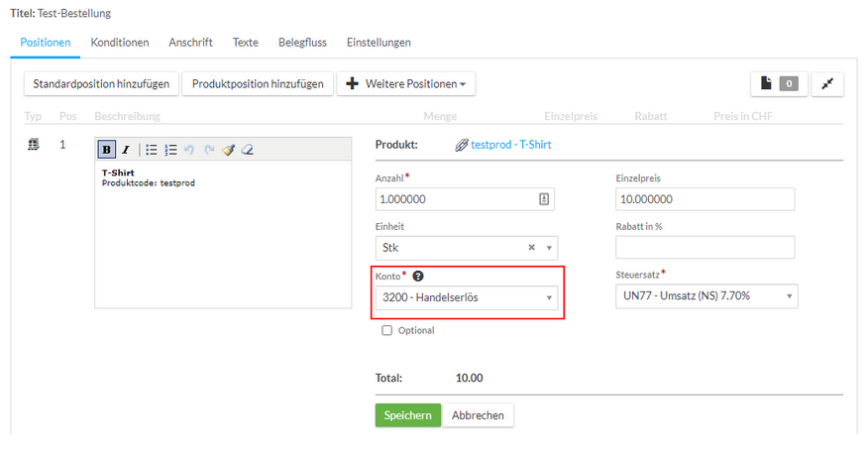Click the Rabatt column header
868x459 pixels.
click(651, 116)
